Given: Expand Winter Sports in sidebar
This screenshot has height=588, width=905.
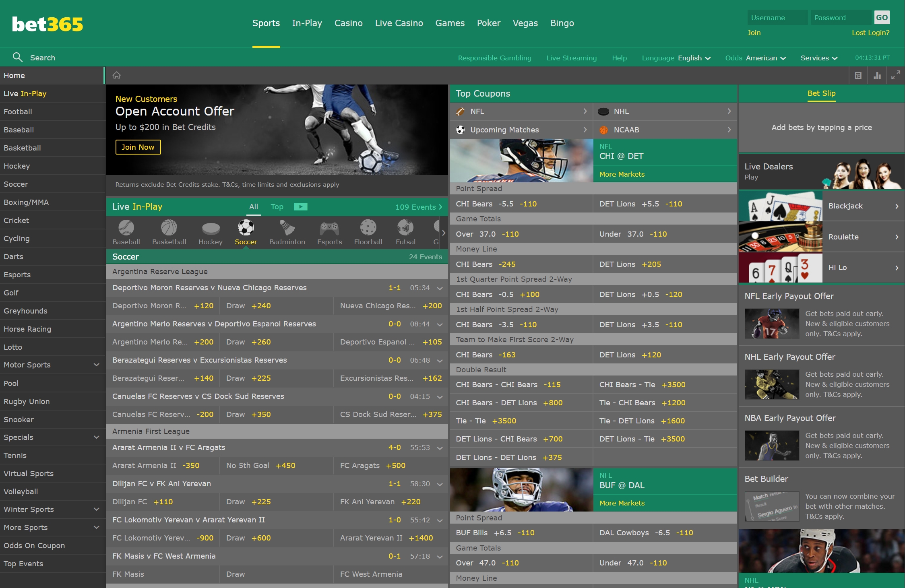Looking at the screenshot, I should 96,509.
